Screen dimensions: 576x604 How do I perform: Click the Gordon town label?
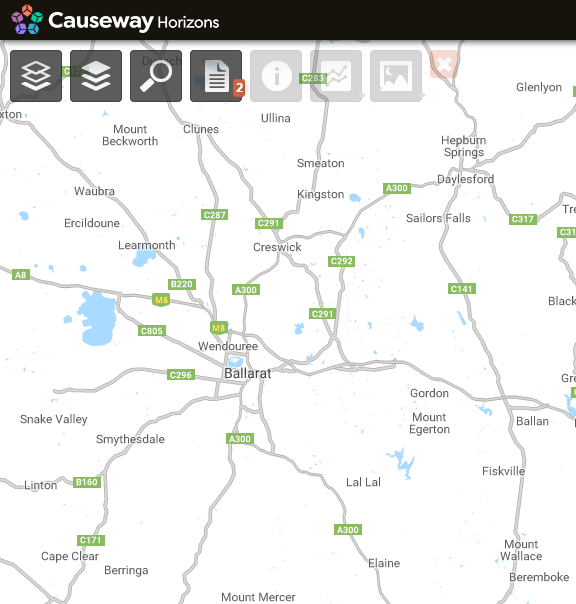[429, 393]
